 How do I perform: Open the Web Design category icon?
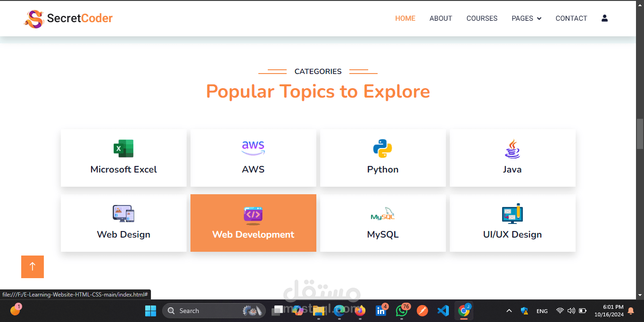pos(124,214)
